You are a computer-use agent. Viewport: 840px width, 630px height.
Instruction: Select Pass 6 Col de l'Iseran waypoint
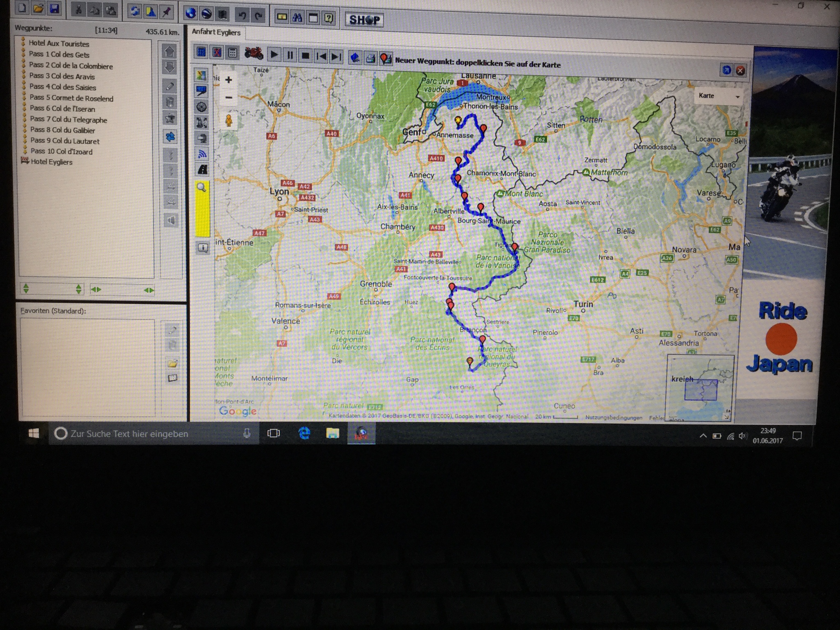(x=62, y=109)
